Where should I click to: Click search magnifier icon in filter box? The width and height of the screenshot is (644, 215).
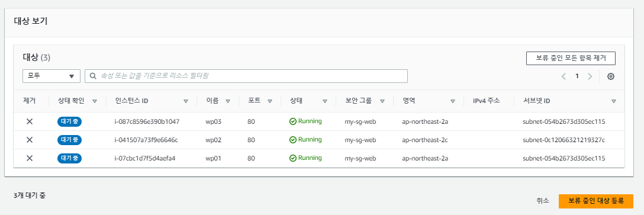click(94, 76)
